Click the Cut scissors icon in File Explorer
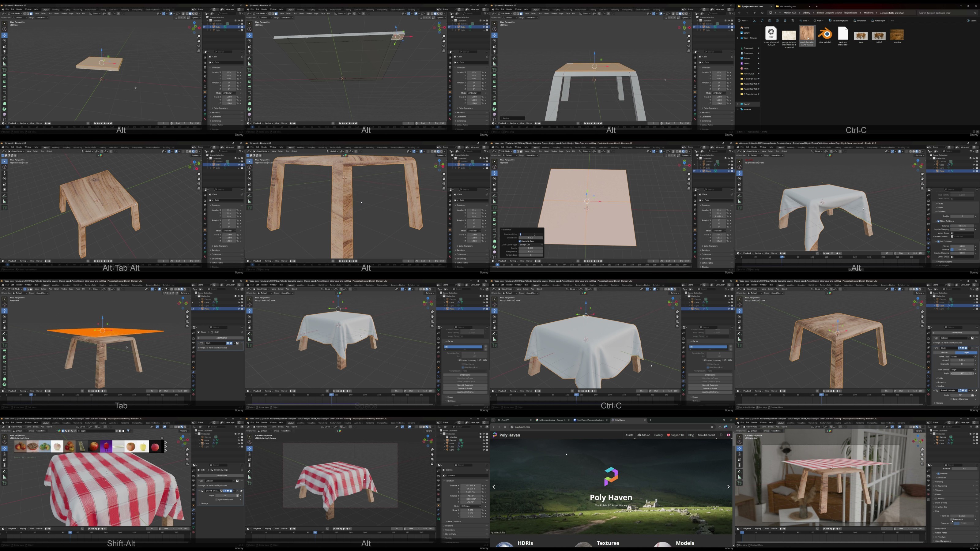980x551 pixels. (754, 21)
